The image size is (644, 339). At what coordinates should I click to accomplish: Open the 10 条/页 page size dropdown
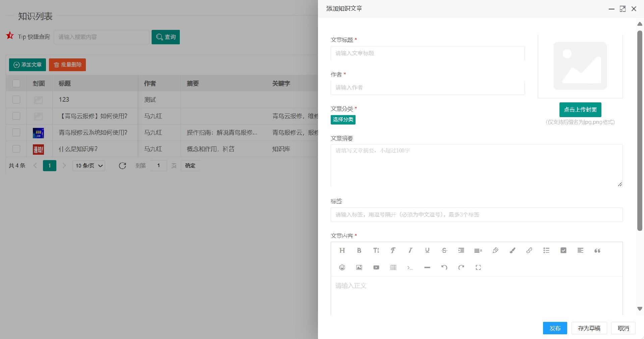click(88, 165)
